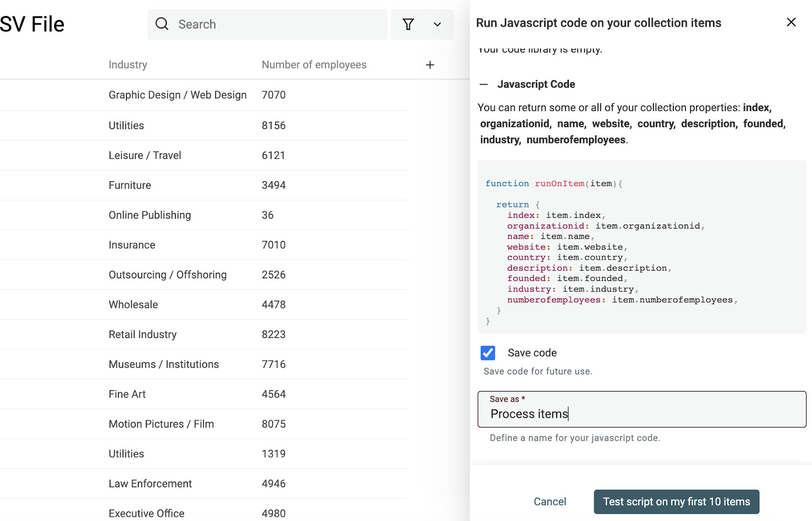Collapse the Javascript Code section
812x521 pixels.
click(484, 84)
